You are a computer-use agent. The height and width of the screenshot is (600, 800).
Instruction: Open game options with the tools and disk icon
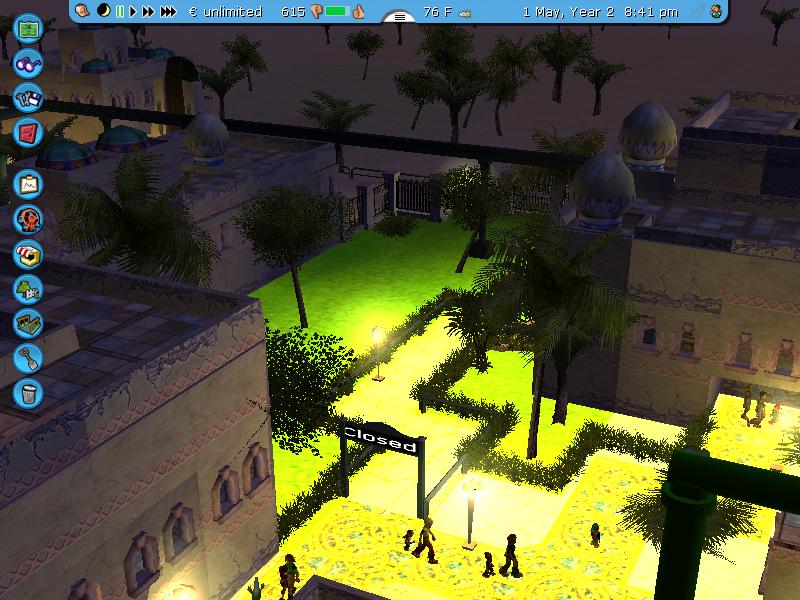pos(28,98)
